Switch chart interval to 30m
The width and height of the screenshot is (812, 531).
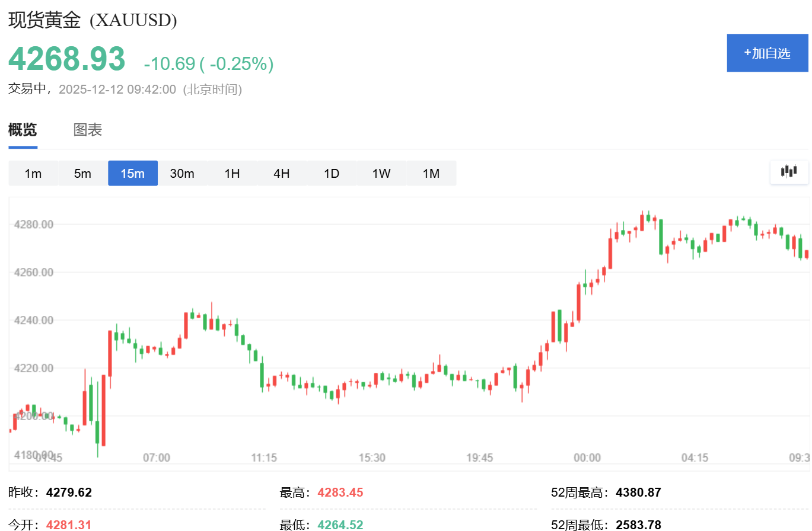point(182,173)
